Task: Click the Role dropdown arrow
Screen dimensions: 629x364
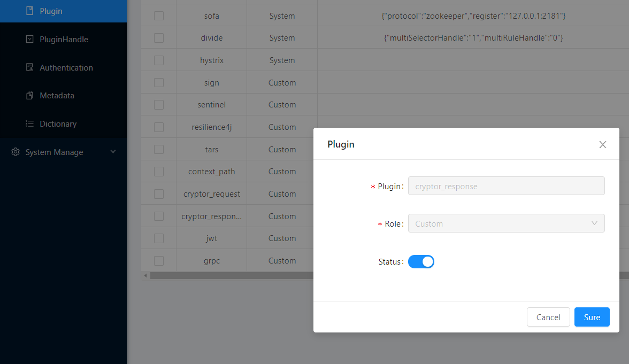Action: (594, 223)
